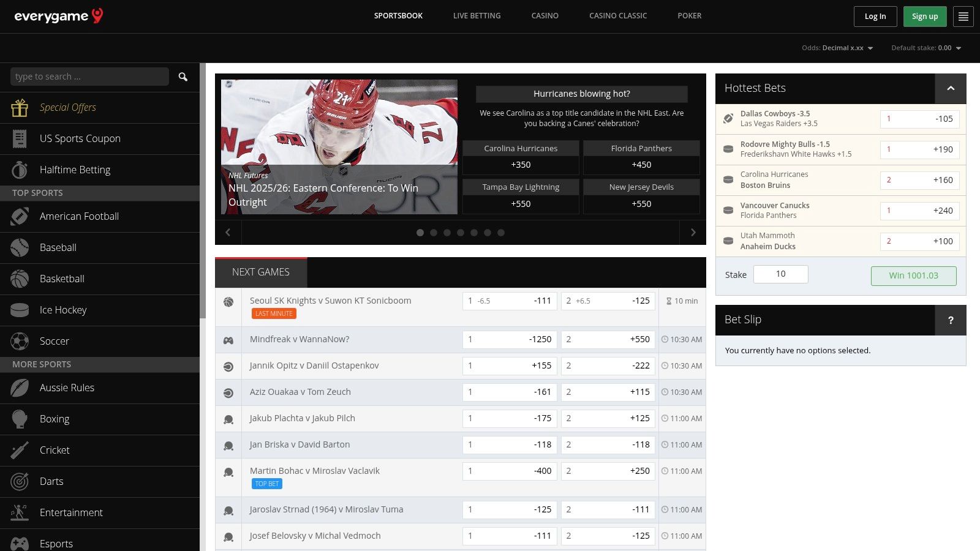Screen dimensions: 980x551
Task: Collapse the Hottest Bets panel
Action: click(x=951, y=89)
